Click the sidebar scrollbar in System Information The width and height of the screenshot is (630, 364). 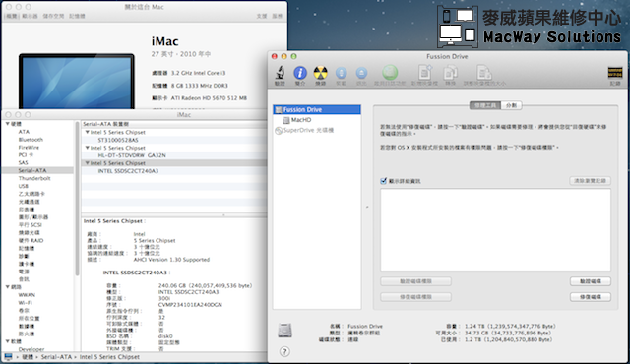(x=77, y=199)
